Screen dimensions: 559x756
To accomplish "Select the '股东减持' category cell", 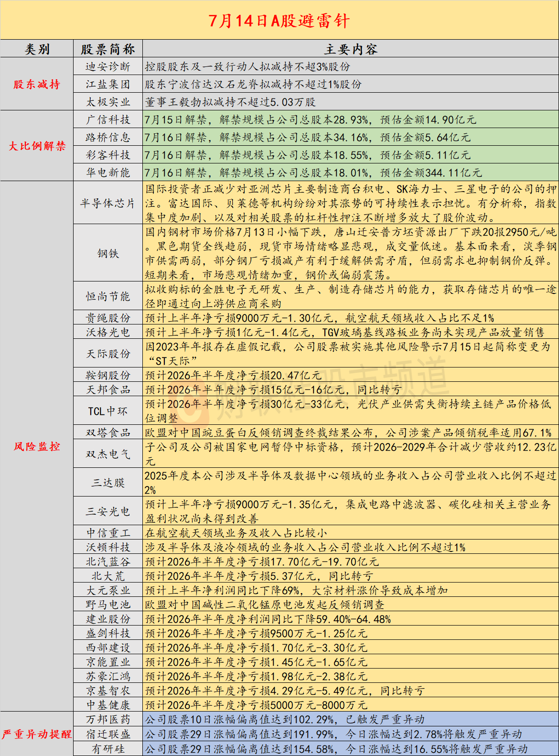I will click(37, 85).
